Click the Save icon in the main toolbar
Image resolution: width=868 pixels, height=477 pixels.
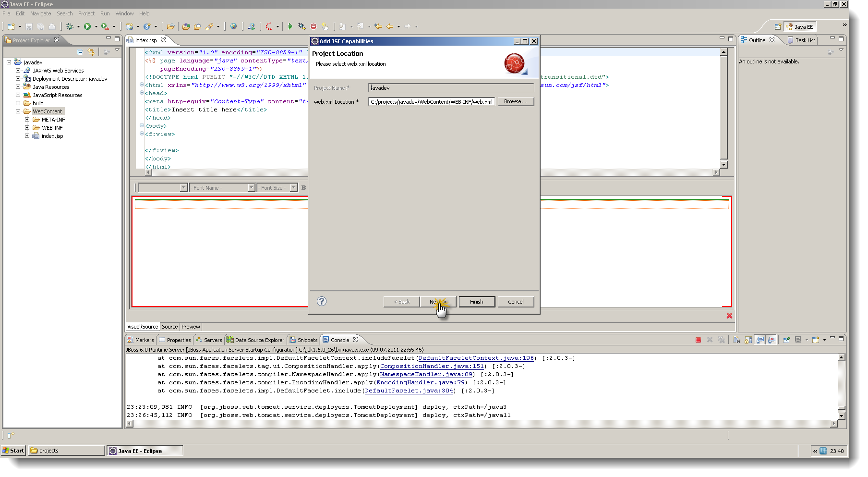coord(28,26)
